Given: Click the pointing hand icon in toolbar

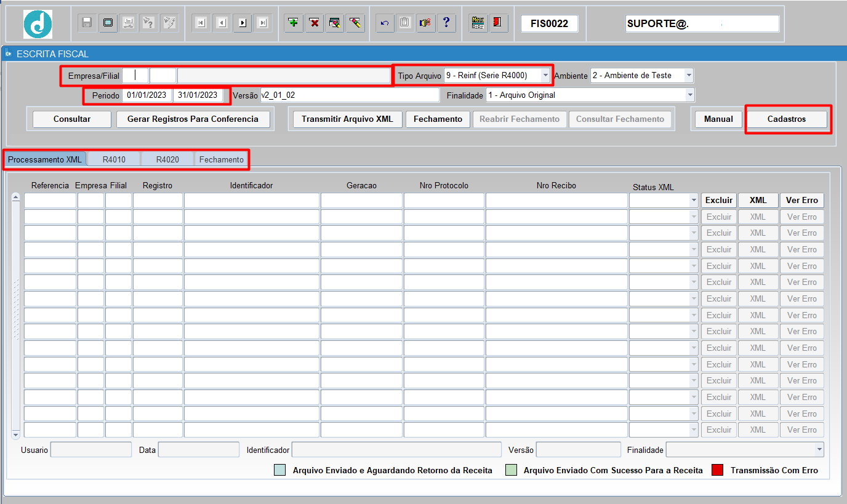Looking at the screenshot, I should point(425,23).
